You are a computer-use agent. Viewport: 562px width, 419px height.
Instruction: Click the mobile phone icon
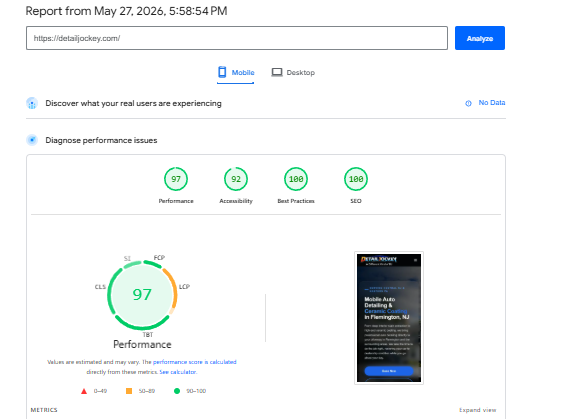click(x=222, y=72)
